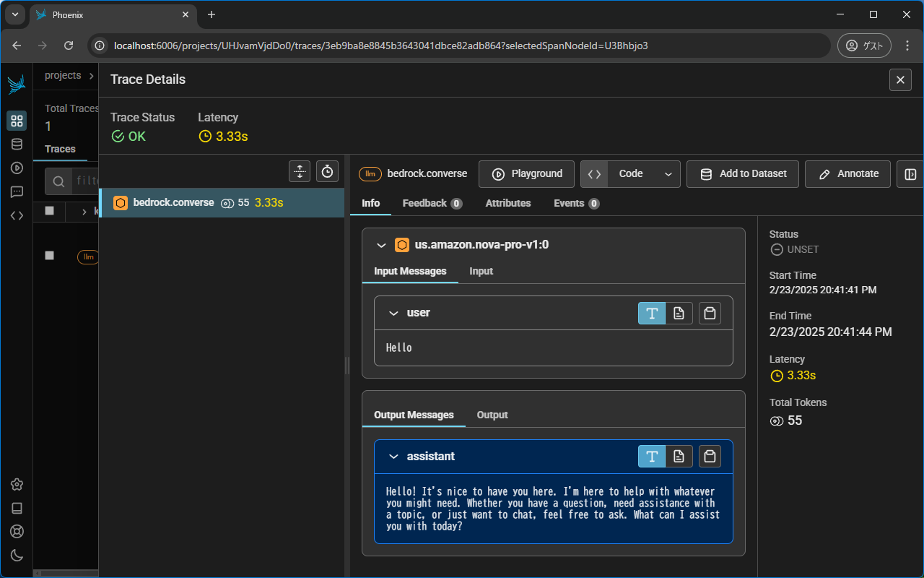
Task: Open the Datasets icon in sidebar
Action: 17,144
